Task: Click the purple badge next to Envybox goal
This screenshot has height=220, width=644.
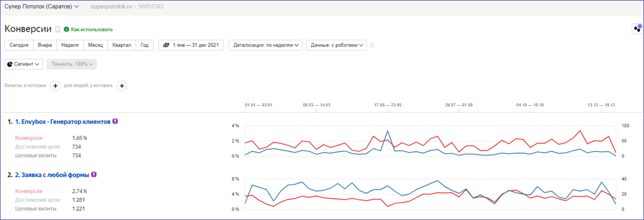Action: click(115, 122)
